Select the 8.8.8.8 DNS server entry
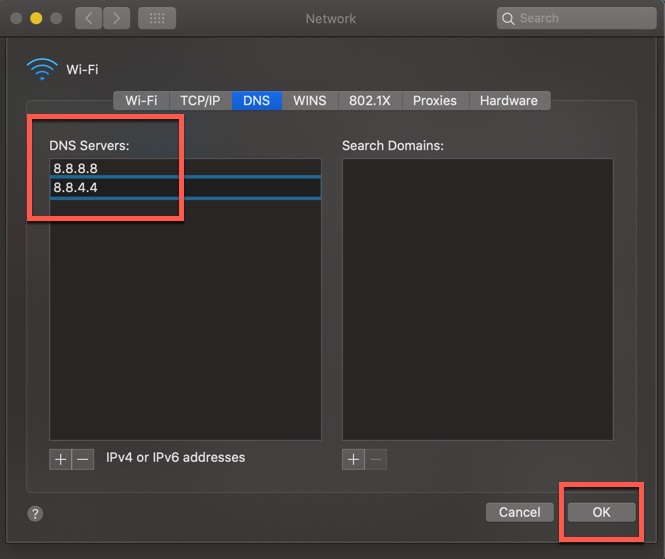Image resolution: width=665 pixels, height=559 pixels. pos(185,169)
